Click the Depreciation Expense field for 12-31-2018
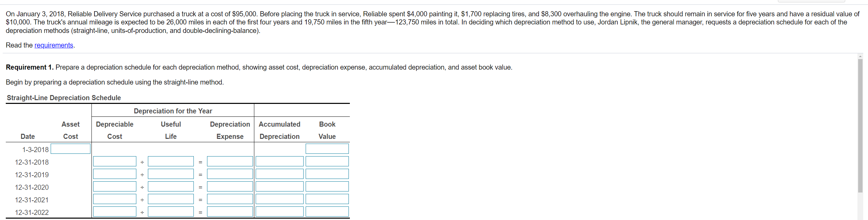Viewport: 868px width, 220px height. point(230,161)
